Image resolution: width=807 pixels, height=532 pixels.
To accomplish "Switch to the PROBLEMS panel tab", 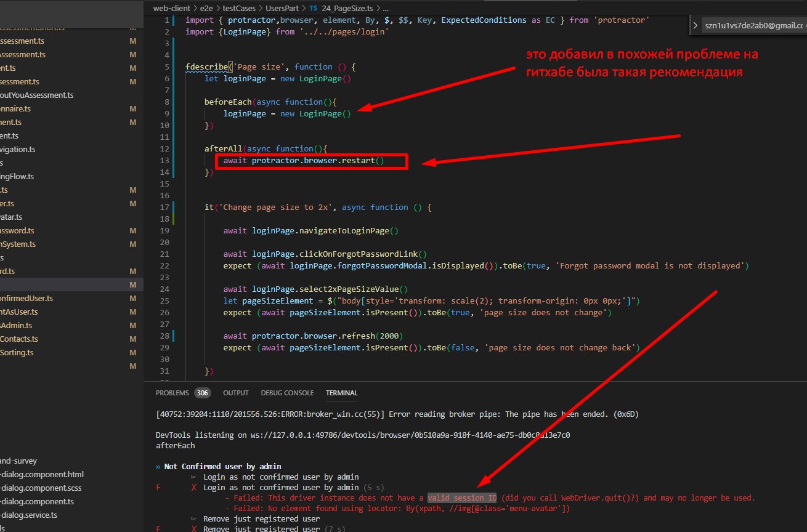I will pos(172,393).
